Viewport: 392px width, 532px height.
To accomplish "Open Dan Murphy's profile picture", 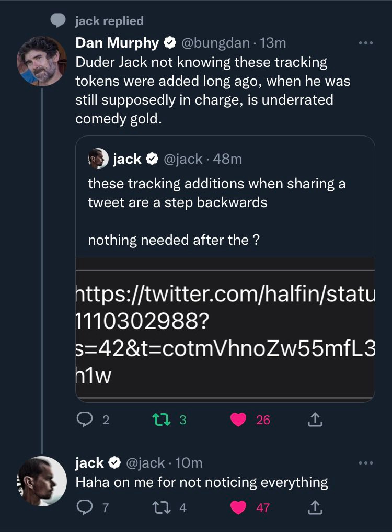I will tap(42, 61).
